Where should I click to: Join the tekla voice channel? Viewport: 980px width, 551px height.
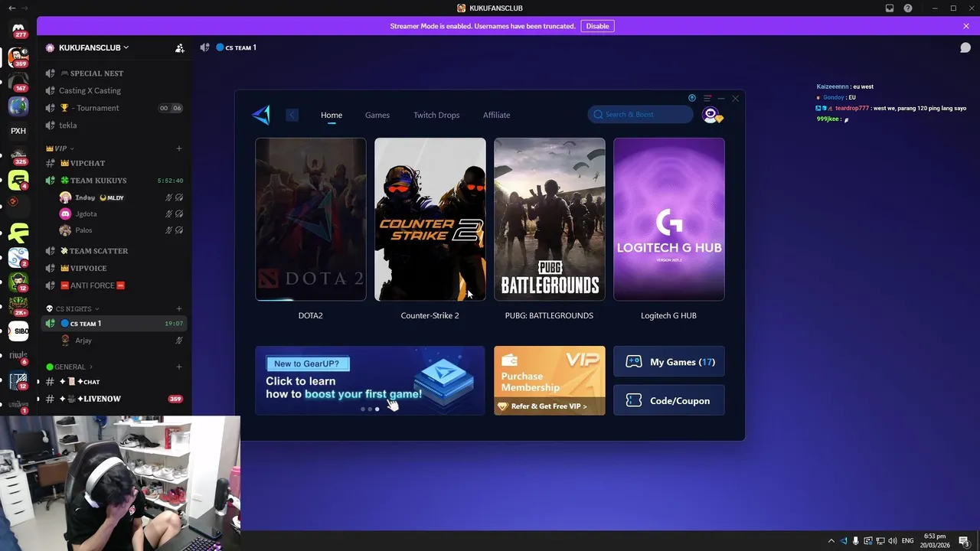(114, 126)
